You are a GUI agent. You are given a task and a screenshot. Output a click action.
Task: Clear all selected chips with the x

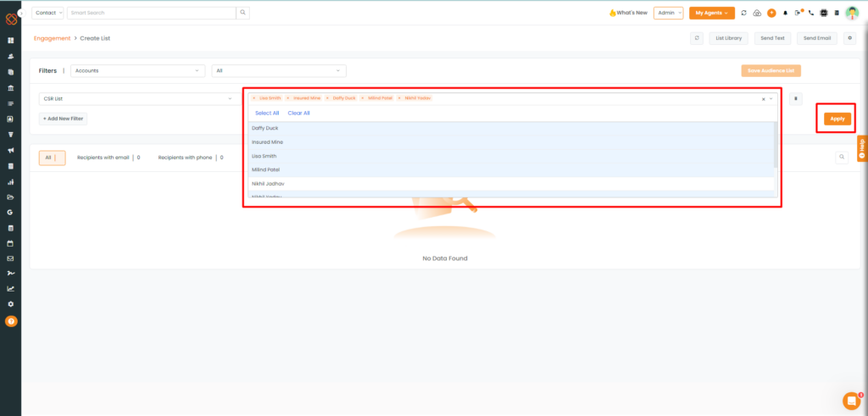point(764,98)
